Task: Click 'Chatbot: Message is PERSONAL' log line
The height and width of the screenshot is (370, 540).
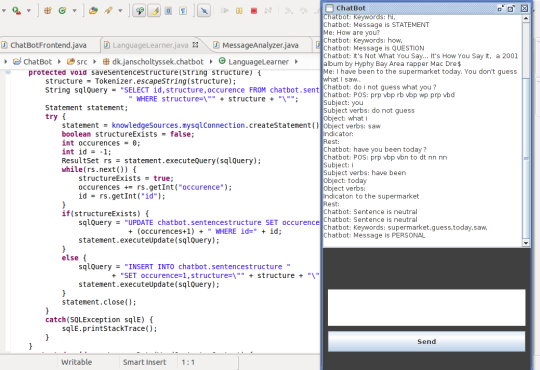Action: pyautogui.click(x=374, y=235)
